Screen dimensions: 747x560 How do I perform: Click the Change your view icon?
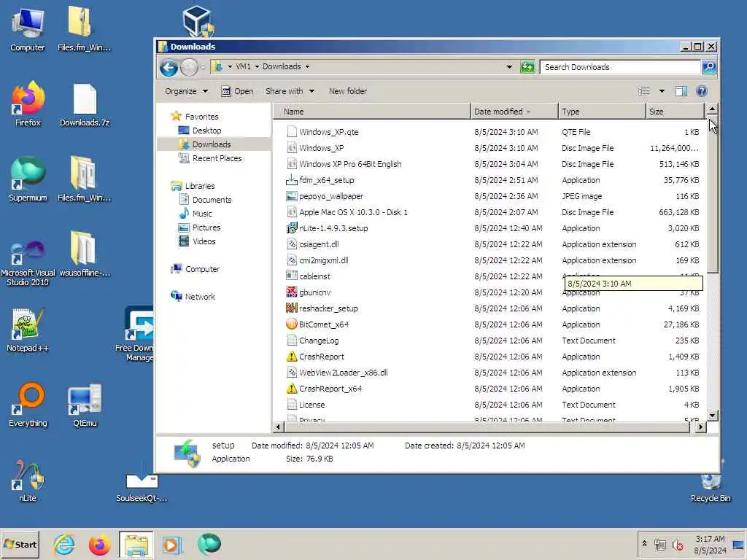coord(643,91)
